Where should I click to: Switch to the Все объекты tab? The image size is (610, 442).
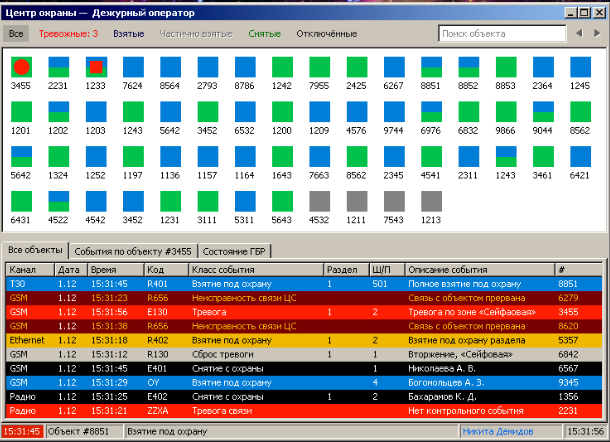click(x=35, y=250)
